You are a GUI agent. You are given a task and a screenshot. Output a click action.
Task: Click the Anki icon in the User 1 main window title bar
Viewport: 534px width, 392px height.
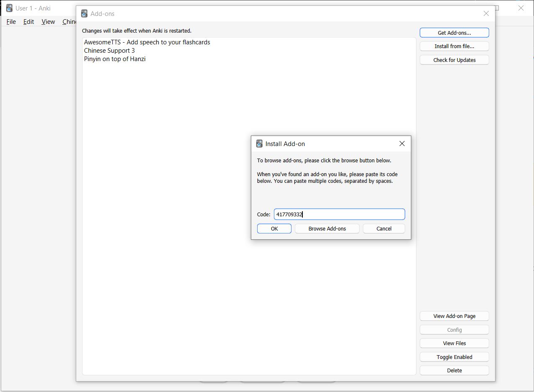coord(9,8)
